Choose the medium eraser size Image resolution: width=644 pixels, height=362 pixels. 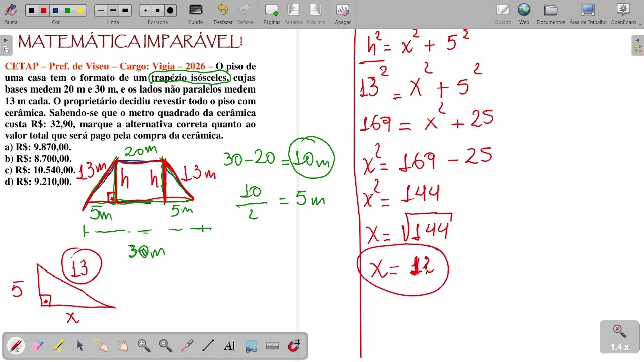click(x=158, y=10)
